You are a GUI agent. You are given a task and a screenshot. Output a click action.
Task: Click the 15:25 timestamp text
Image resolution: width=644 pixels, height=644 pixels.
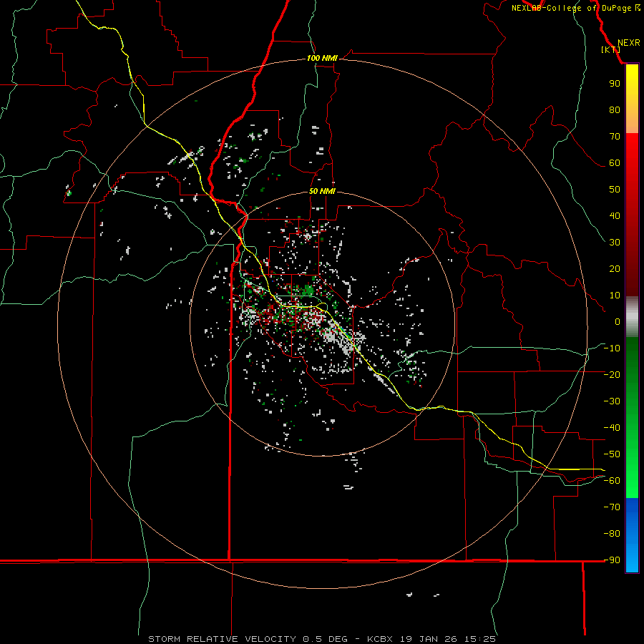tap(480, 639)
